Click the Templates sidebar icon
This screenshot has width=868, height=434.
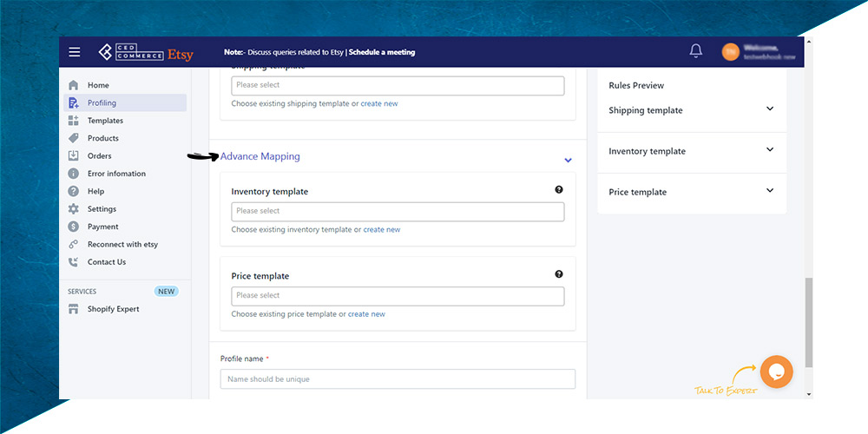click(x=73, y=121)
